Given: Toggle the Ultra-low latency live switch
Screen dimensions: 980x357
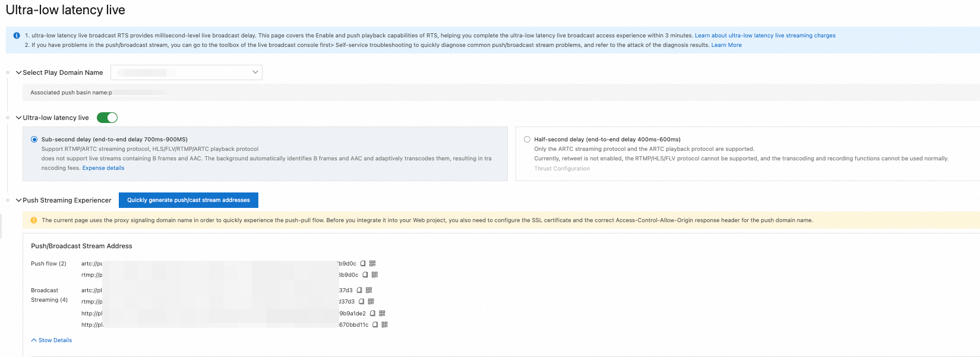Looking at the screenshot, I should click(107, 118).
